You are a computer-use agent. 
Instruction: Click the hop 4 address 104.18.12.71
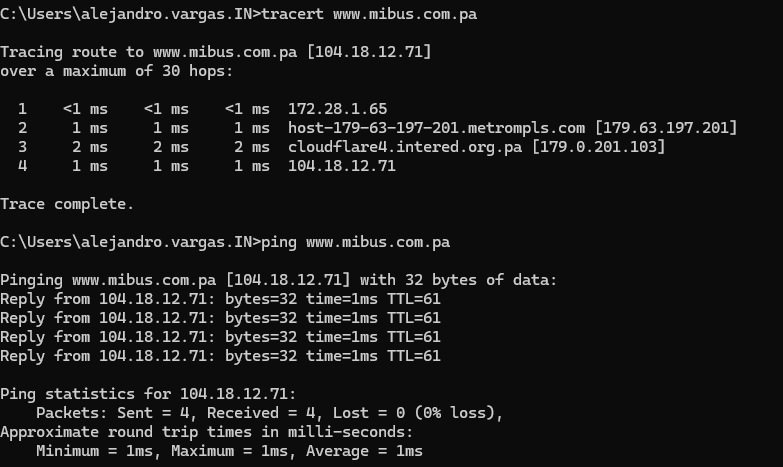pyautogui.click(x=341, y=166)
